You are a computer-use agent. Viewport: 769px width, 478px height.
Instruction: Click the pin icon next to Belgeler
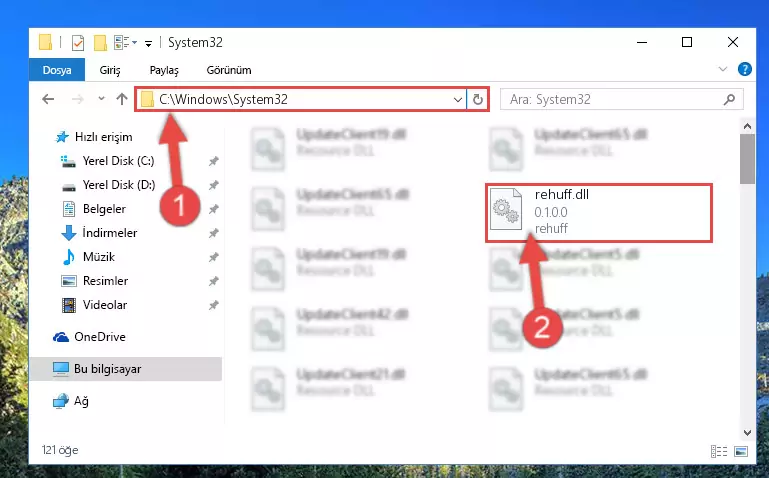click(x=213, y=209)
